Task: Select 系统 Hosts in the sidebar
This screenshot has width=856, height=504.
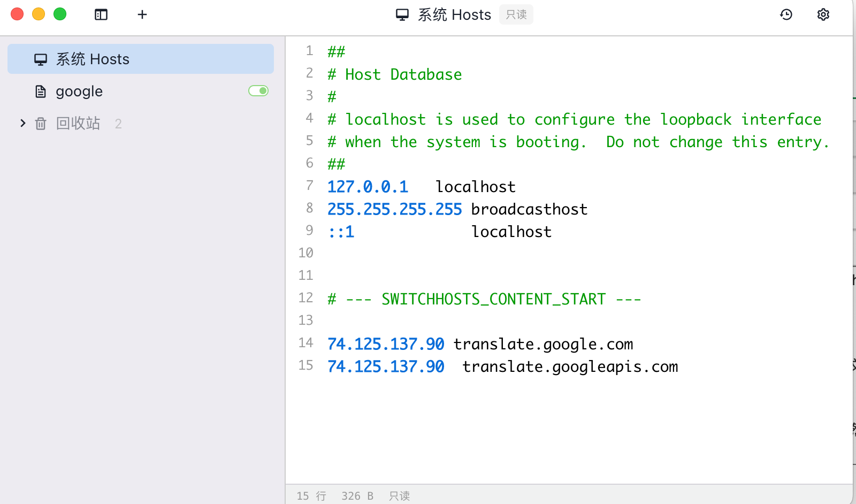Action: pos(141,59)
